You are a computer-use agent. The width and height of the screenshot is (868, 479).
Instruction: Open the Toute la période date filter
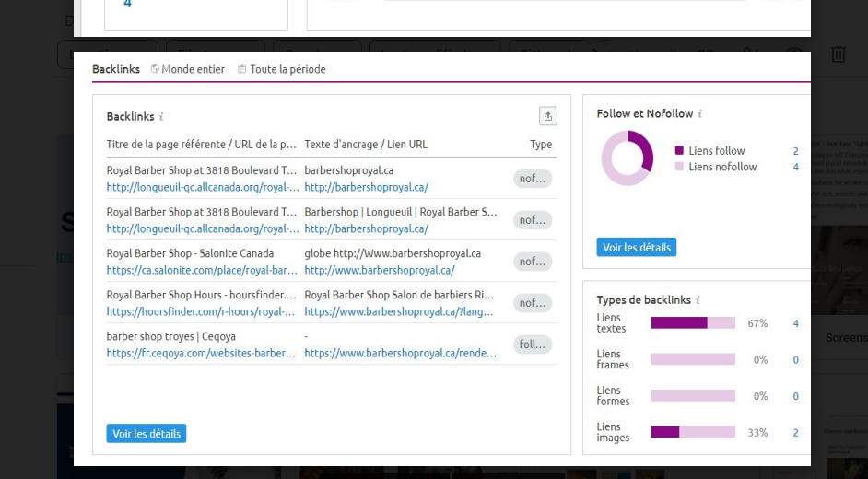[282, 69]
